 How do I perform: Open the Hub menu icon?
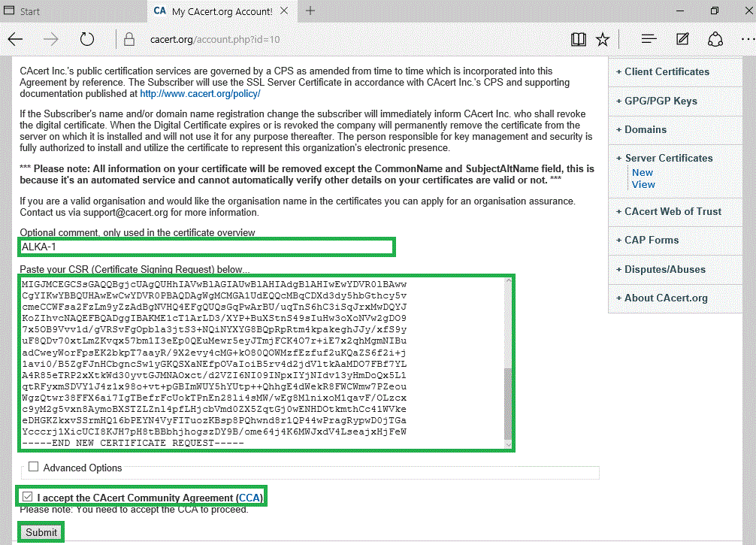click(x=649, y=39)
